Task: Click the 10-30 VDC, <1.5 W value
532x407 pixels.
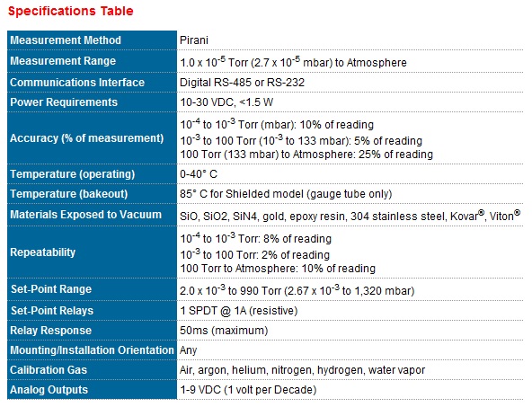Action: point(226,102)
